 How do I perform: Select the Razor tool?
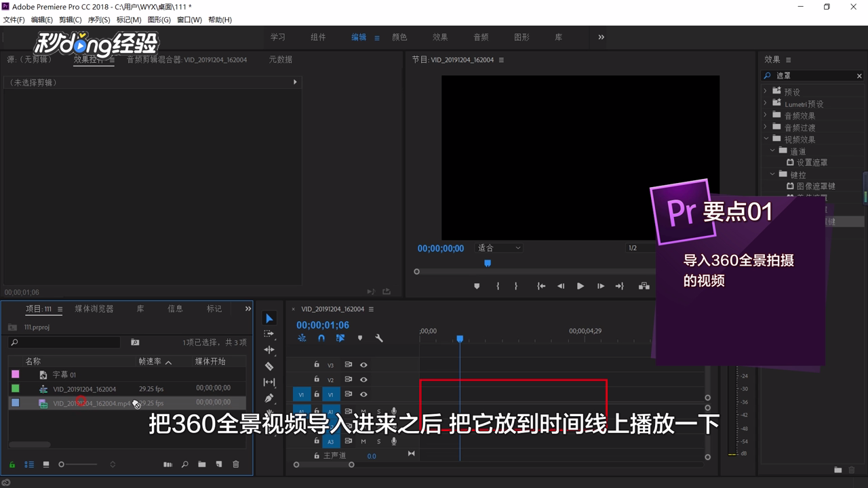[269, 366]
